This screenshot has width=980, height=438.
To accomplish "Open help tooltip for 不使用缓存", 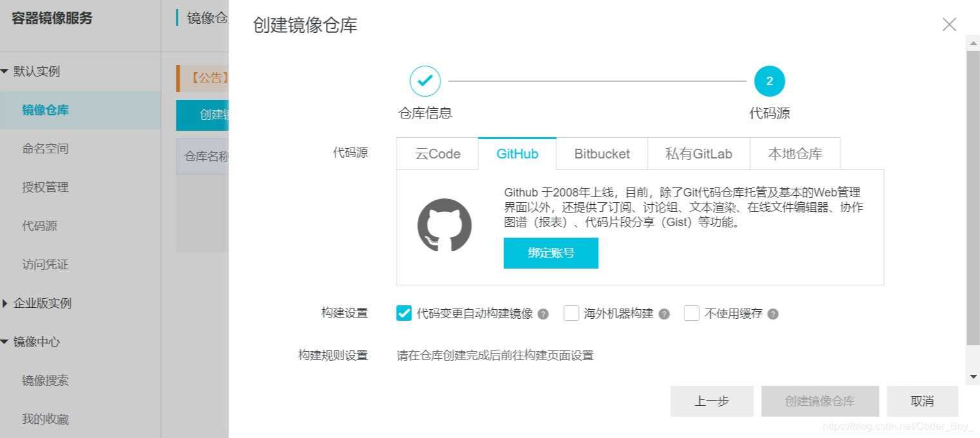I will pyautogui.click(x=773, y=314).
